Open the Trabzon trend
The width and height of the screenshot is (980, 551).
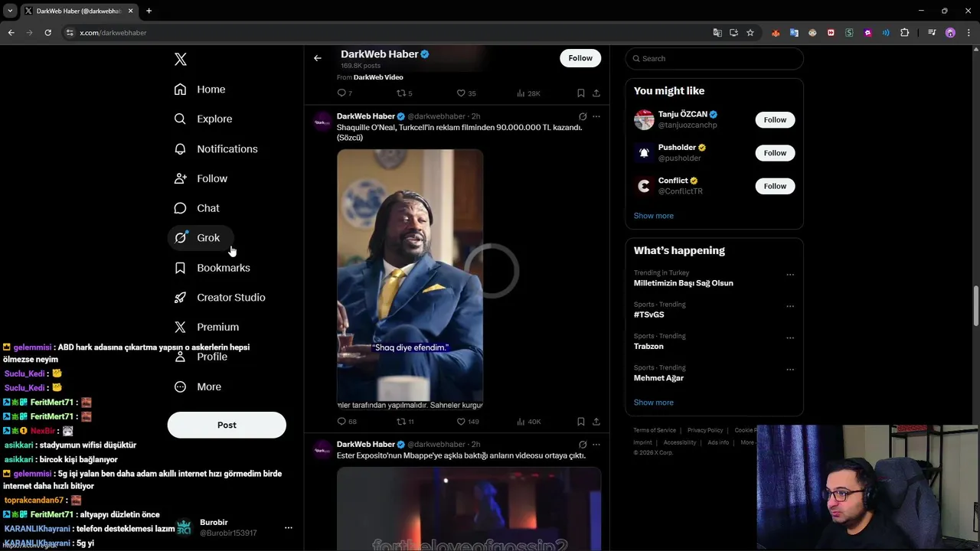coord(648,347)
